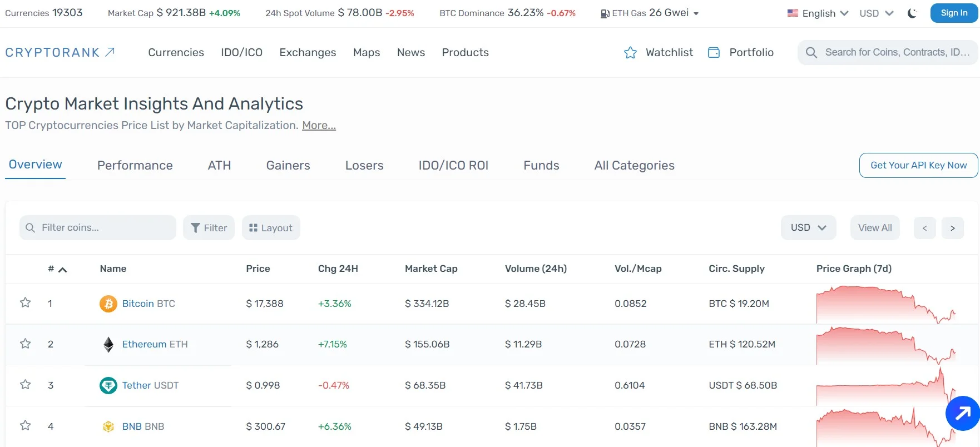
Task: Click the Watchlist label
Action: 669,52
